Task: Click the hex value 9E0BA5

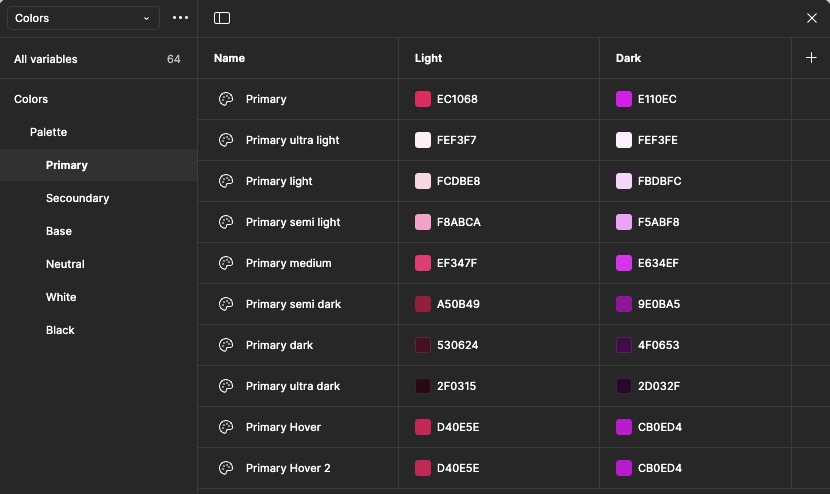Action: click(658, 304)
